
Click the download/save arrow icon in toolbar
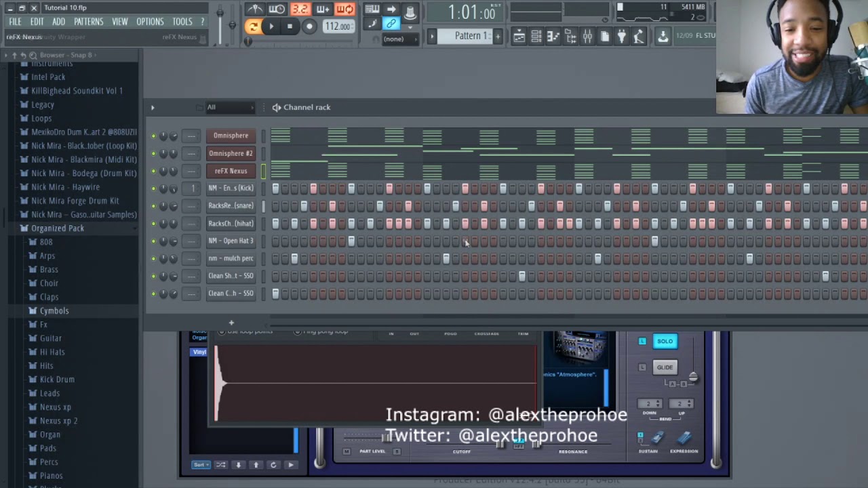[663, 37]
